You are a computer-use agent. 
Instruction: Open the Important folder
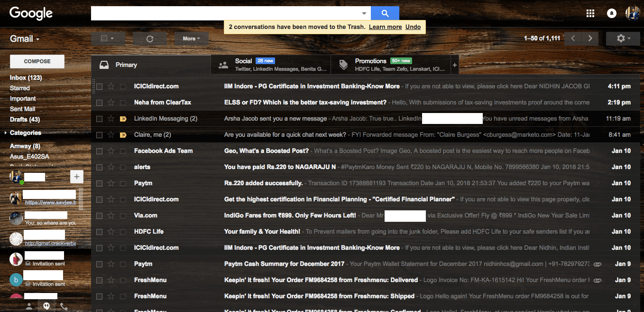pyautogui.click(x=23, y=98)
